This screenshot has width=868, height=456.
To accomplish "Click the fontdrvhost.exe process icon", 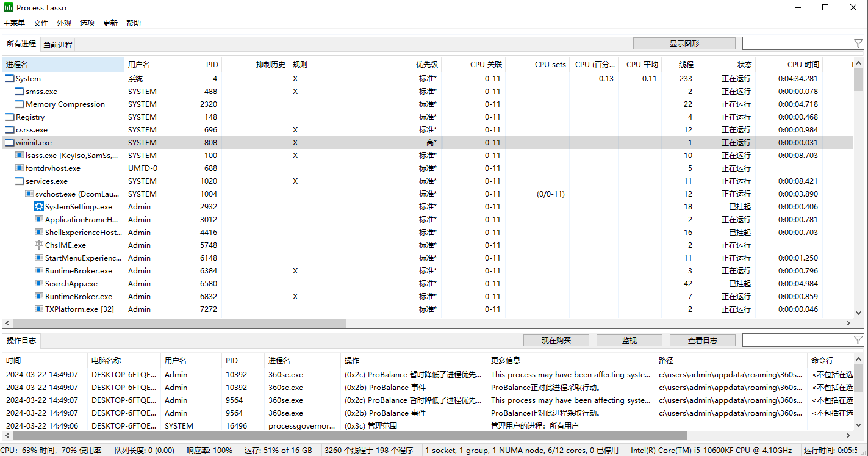I will (20, 168).
